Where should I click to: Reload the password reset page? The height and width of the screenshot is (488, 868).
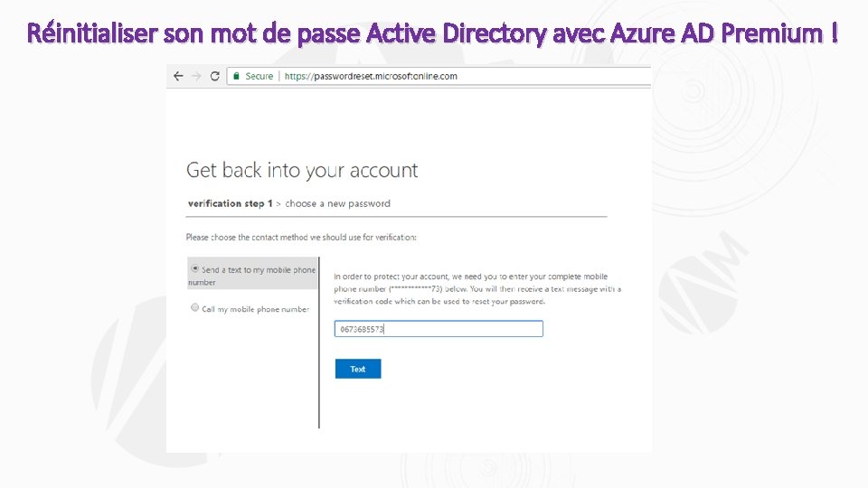214,77
